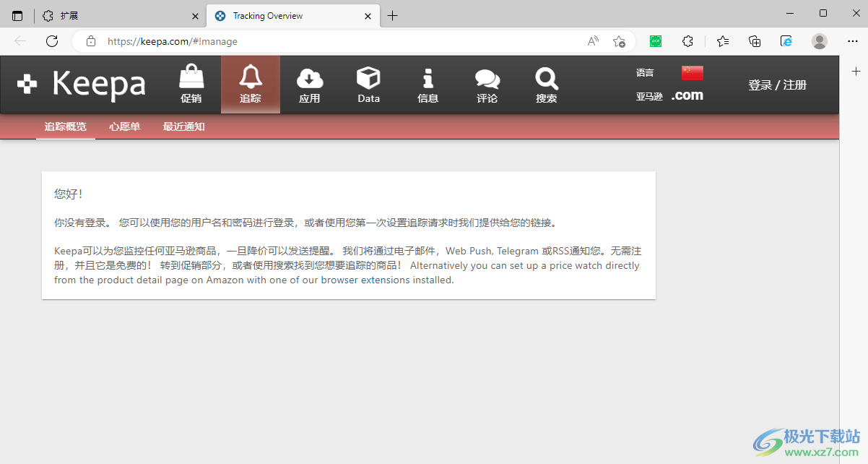Open the Favorites list

tap(723, 41)
